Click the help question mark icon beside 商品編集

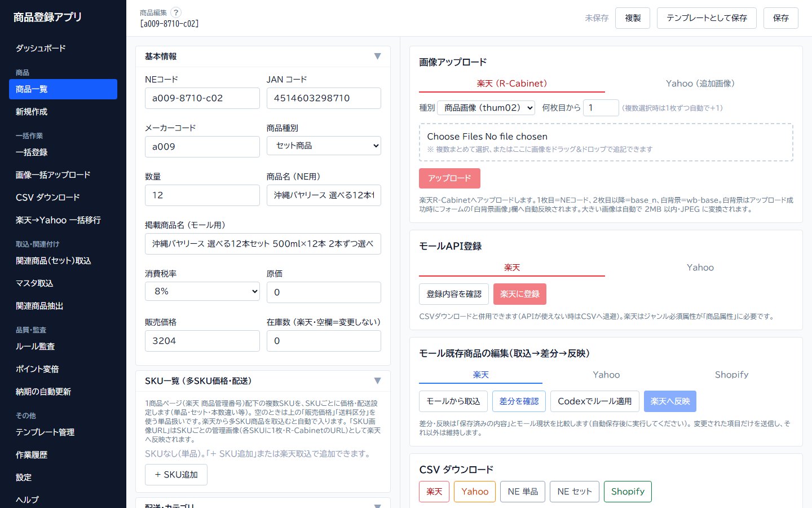tap(176, 12)
